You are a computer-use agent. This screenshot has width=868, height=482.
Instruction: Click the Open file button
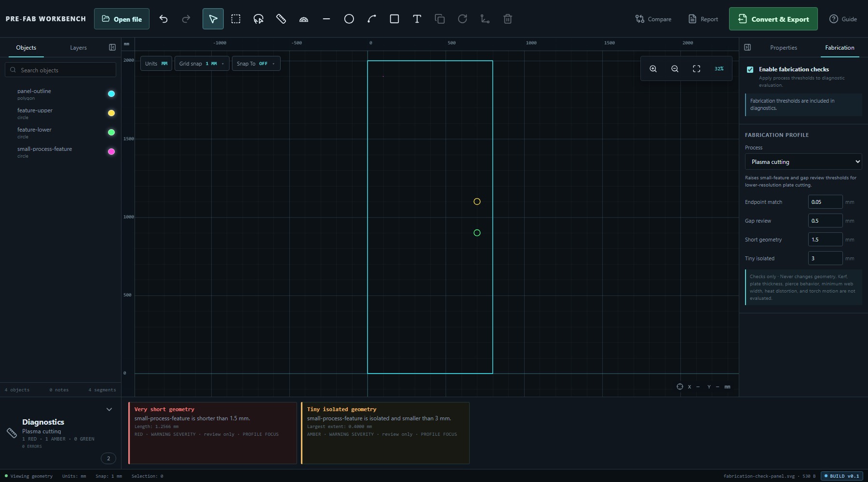point(122,19)
